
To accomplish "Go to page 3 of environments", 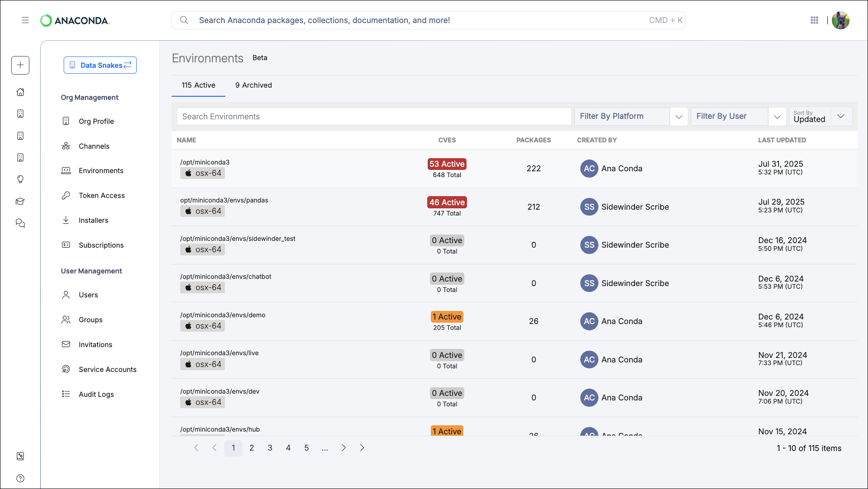I will 270,448.
